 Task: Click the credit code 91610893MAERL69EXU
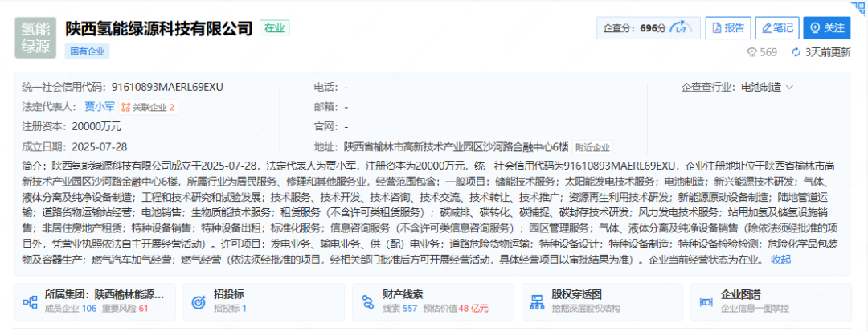pos(167,87)
